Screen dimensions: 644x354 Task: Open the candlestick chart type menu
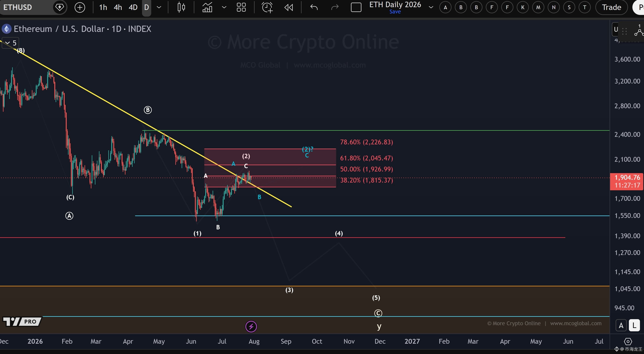(x=181, y=7)
